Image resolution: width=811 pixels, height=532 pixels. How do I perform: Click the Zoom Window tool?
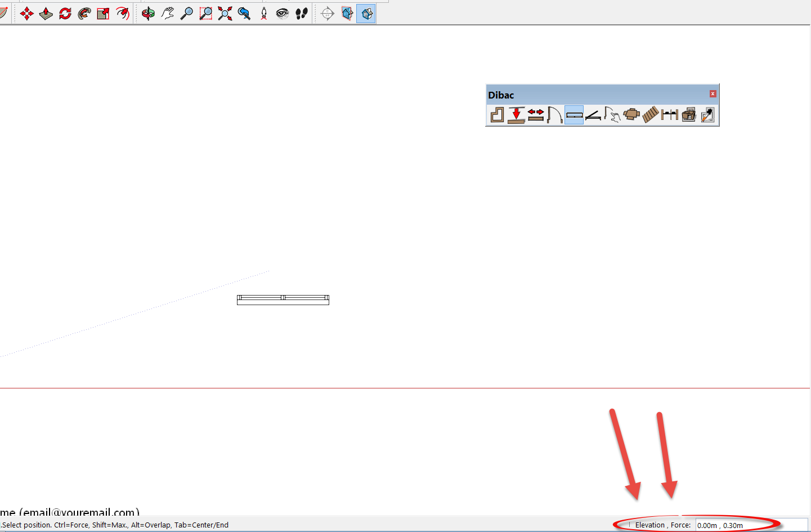[206, 14]
